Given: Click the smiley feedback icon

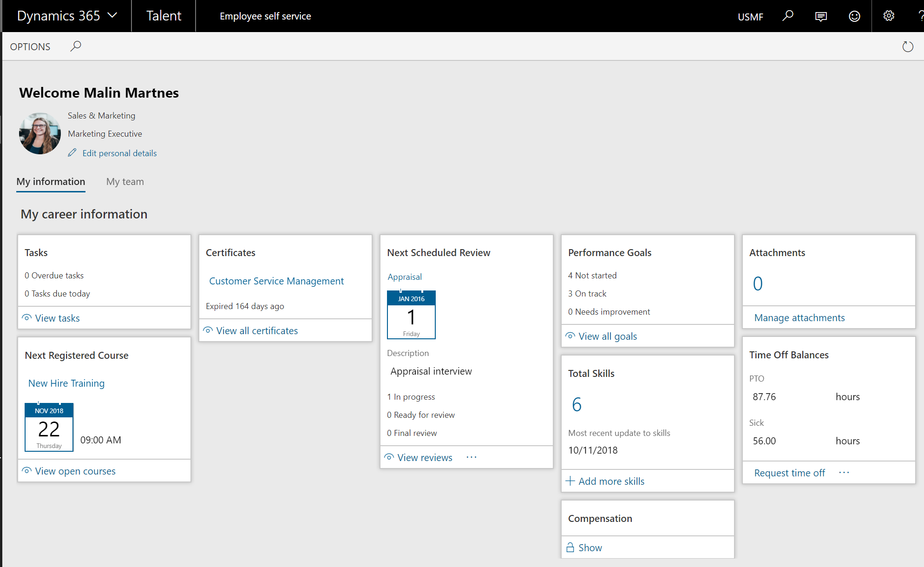Looking at the screenshot, I should tap(854, 16).
